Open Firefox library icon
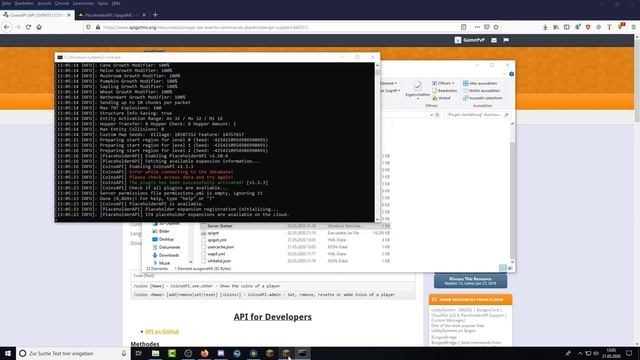640x360 pixels. point(556,27)
